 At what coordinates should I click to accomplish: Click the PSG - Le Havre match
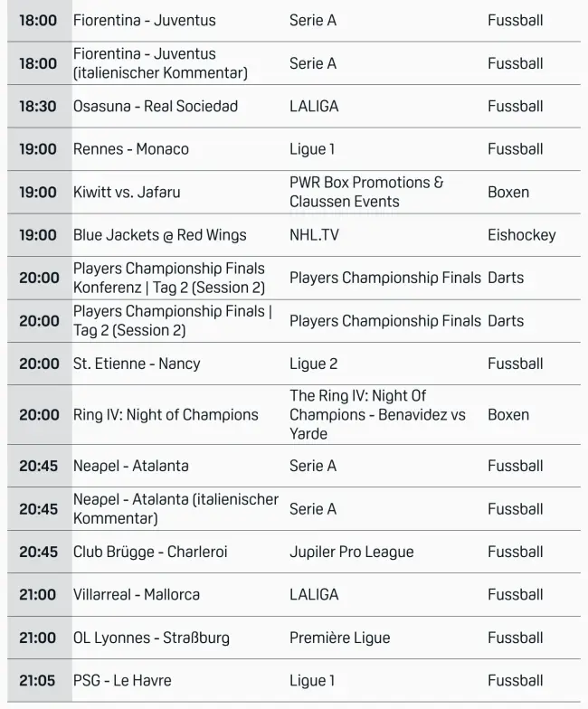point(122,680)
